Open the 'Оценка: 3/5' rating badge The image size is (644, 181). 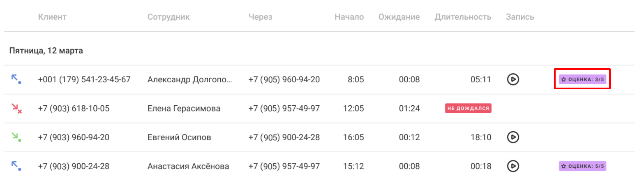(582, 79)
